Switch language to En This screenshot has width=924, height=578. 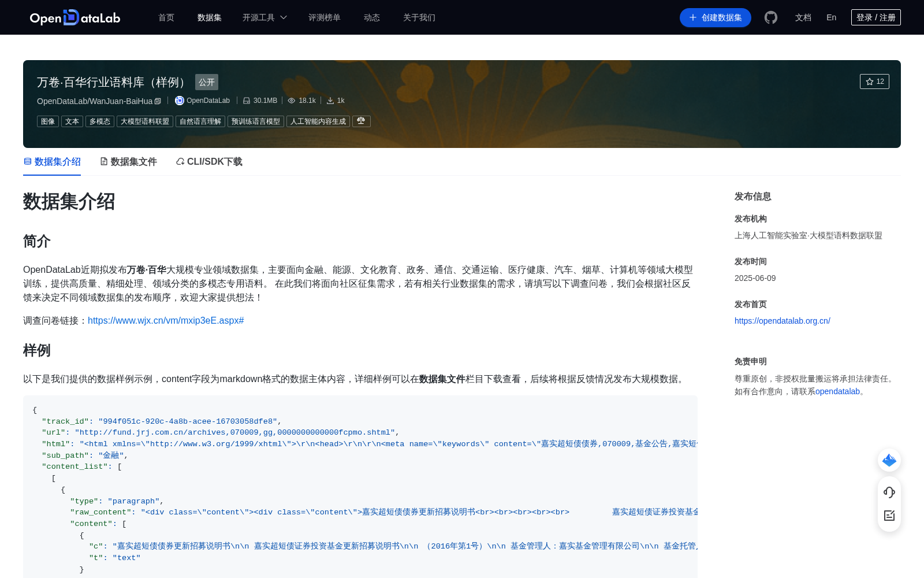[832, 17]
